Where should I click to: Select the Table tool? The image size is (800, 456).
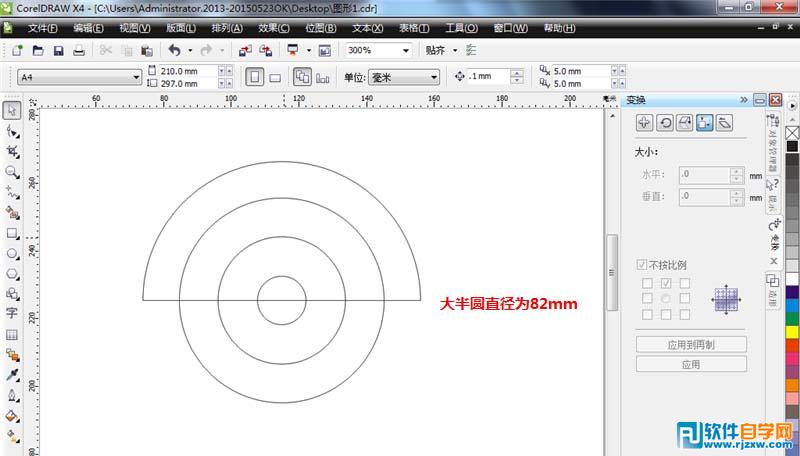click(x=12, y=335)
